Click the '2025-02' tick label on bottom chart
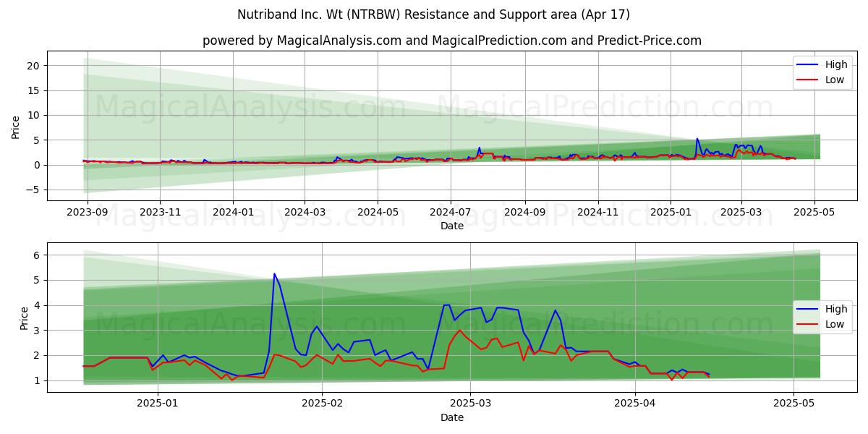The image size is (868, 434). coord(322,405)
